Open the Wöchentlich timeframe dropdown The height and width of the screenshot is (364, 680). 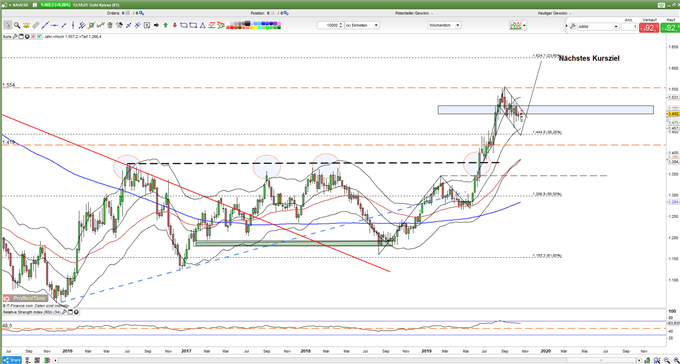pos(444,25)
